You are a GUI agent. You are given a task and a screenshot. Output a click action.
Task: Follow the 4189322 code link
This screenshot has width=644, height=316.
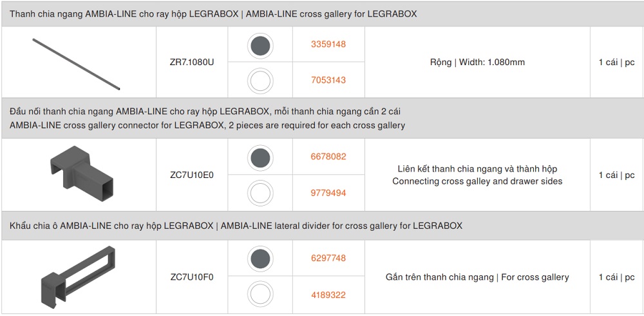click(328, 295)
